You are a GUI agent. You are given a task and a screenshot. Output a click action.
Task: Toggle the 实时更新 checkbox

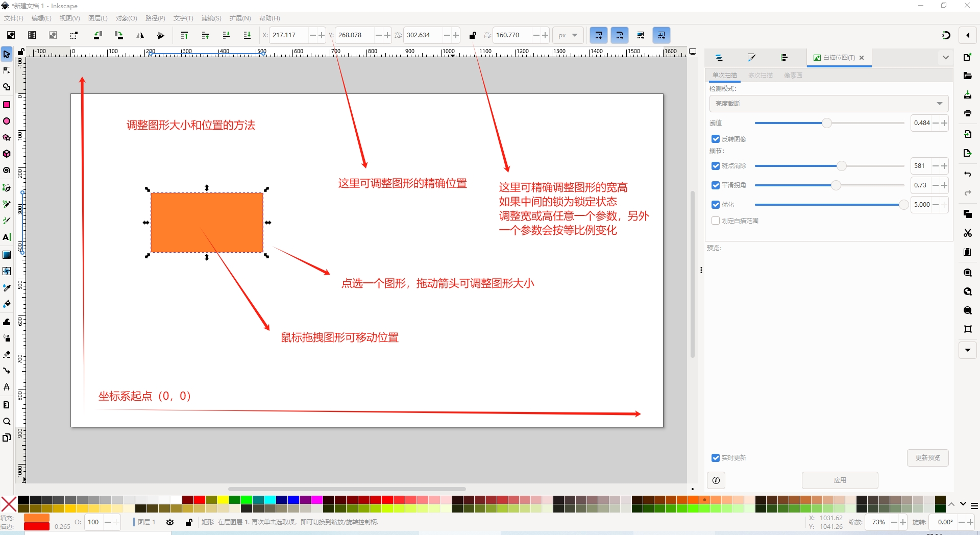(x=716, y=458)
